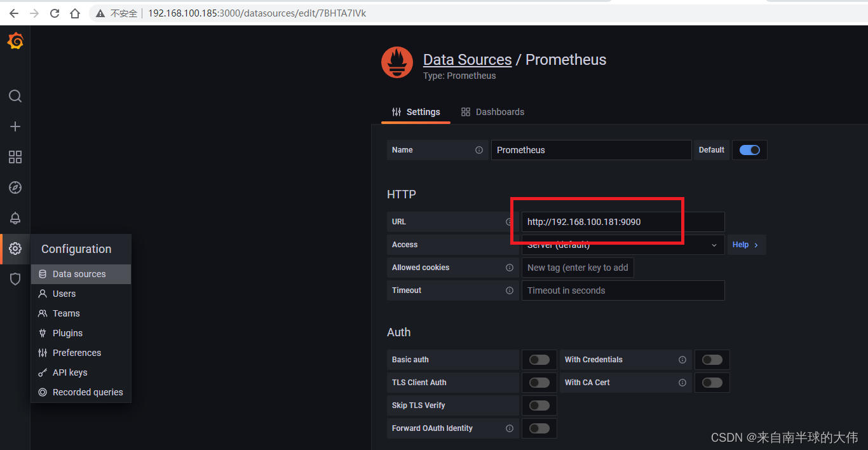The image size is (868, 450).
Task: Click the info icon beside Name
Action: point(479,150)
